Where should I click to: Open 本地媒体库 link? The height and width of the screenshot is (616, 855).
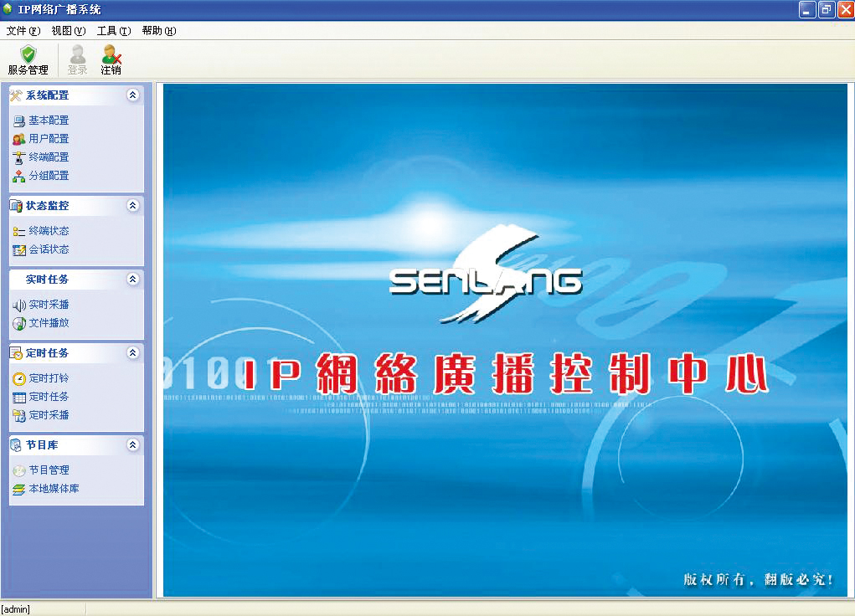tap(54, 489)
